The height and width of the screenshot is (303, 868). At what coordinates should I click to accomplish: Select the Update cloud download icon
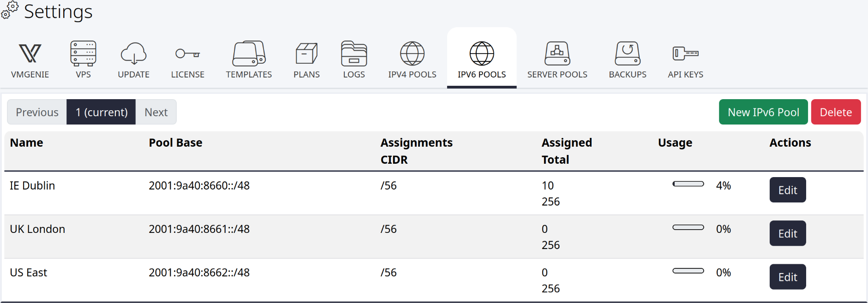point(133,53)
